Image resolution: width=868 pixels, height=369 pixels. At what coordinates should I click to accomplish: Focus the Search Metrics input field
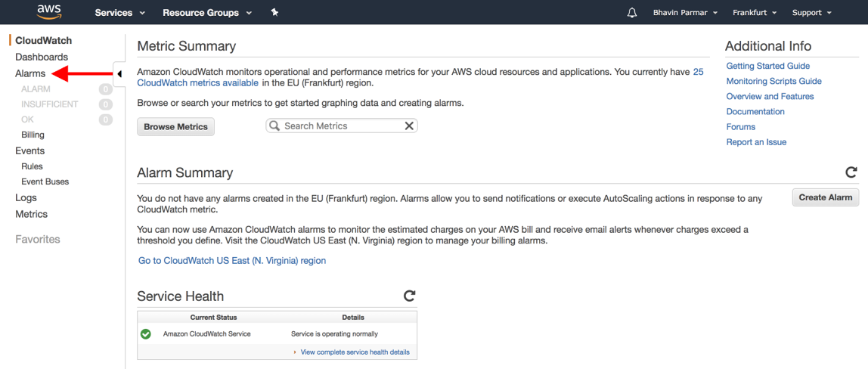[x=342, y=126]
